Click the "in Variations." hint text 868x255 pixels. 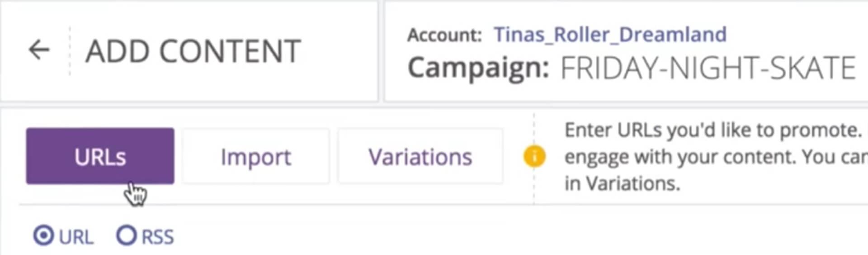[x=622, y=183]
